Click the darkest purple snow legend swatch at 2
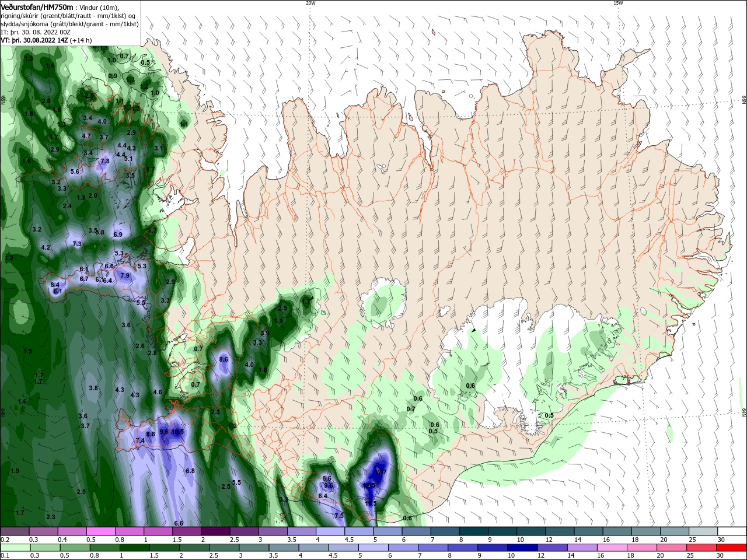Viewport: 747px width, 560px height. 215,531
